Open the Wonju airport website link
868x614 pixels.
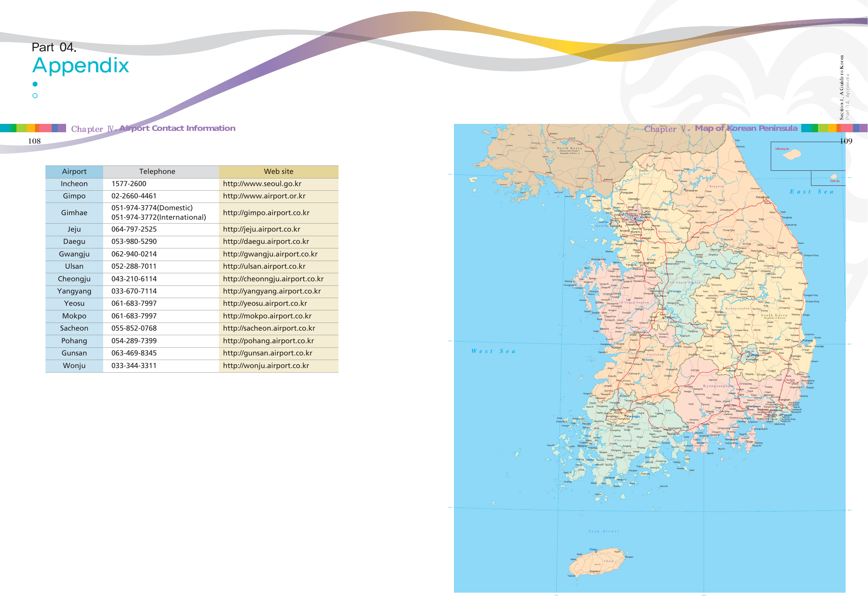pos(266,366)
